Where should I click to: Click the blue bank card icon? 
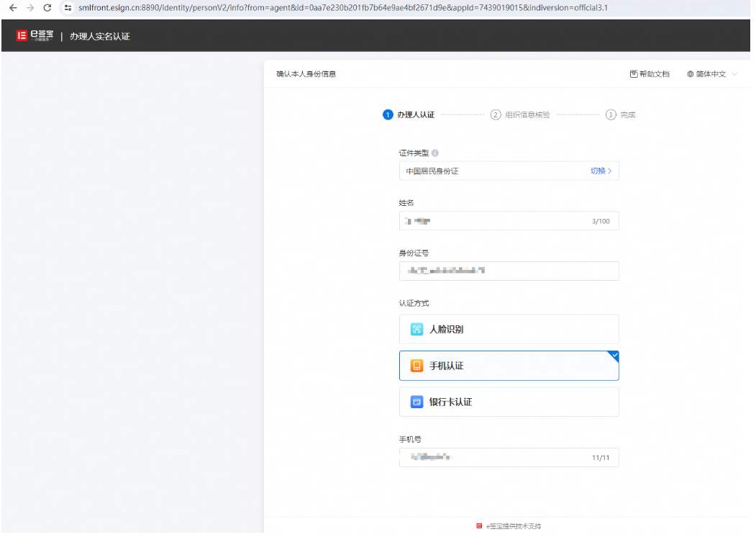(x=416, y=402)
